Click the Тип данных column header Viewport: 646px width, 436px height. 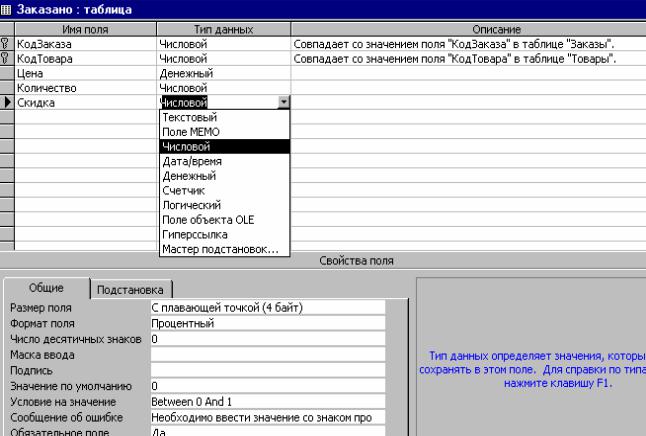pos(224,29)
